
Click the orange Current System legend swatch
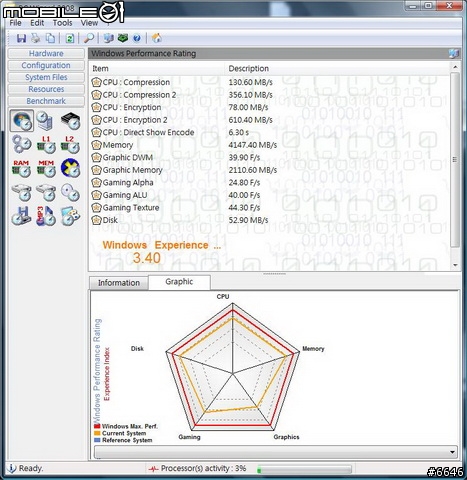tap(97, 433)
